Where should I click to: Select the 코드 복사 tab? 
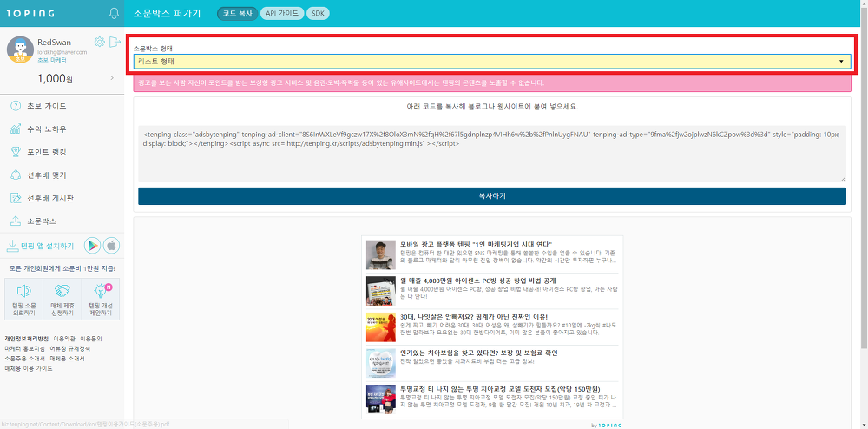[238, 13]
